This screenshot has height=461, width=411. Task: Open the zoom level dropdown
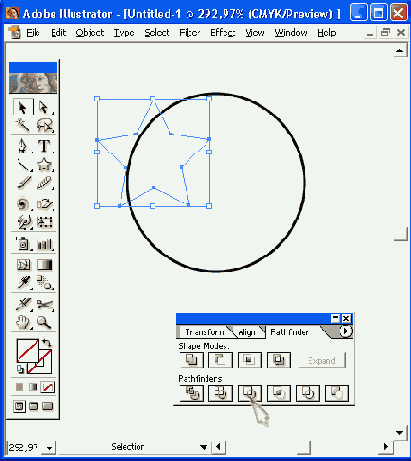coord(50,448)
